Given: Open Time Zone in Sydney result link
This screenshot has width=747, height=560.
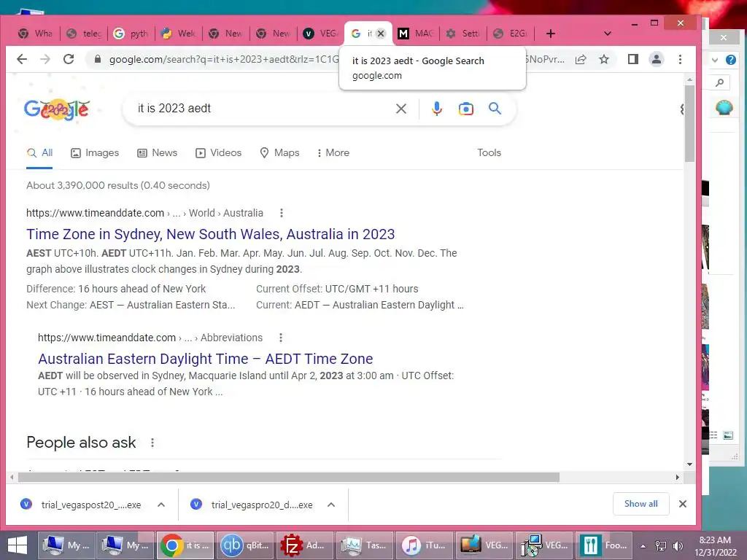Looking at the screenshot, I should coord(211,234).
